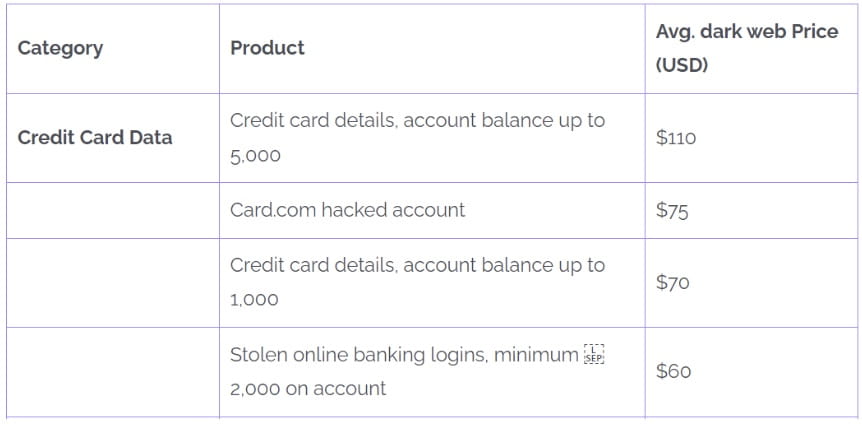
Task: Click the balance up to 5,000 product
Action: pyautogui.click(x=417, y=121)
